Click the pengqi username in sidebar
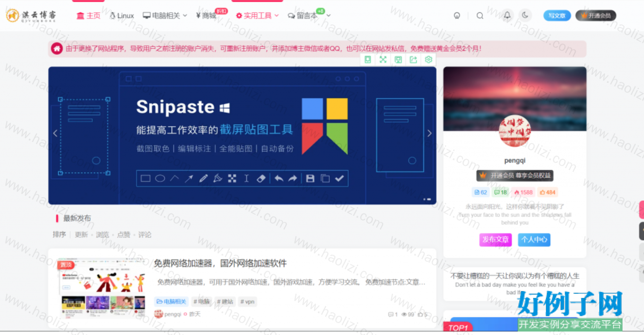Viewport: 644px width, 335px height. coord(515,161)
